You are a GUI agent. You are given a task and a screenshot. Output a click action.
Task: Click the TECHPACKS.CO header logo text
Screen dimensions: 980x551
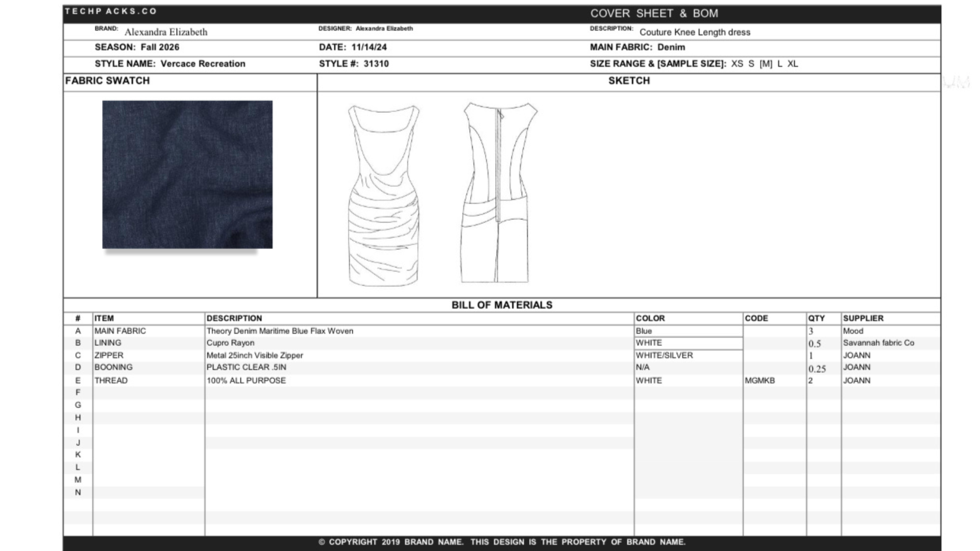(x=111, y=11)
